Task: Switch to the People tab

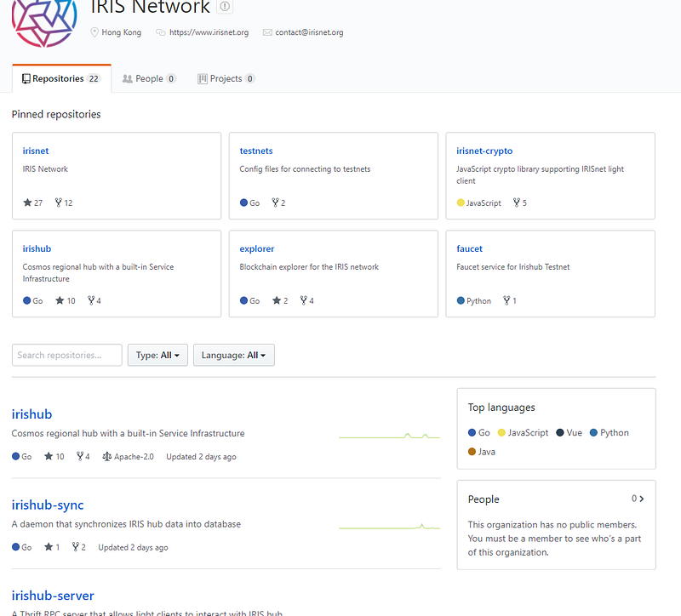Action: [x=149, y=78]
